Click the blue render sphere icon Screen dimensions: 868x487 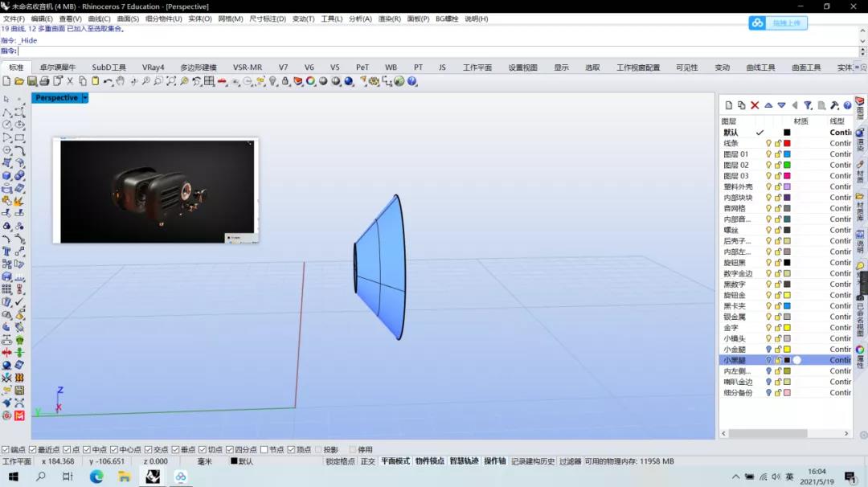coord(349,81)
